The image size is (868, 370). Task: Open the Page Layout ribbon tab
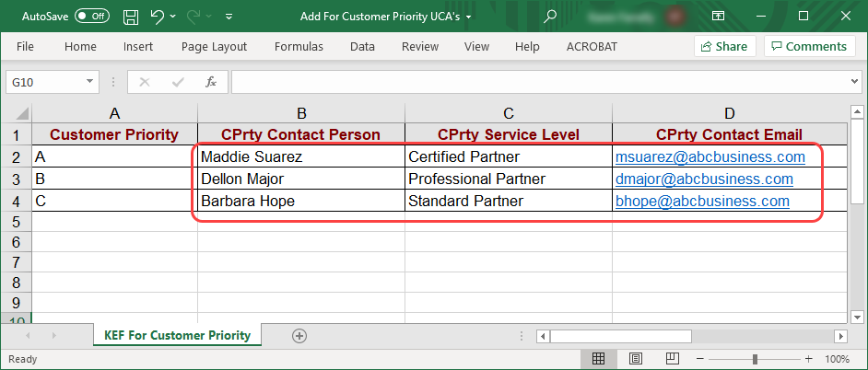[214, 46]
